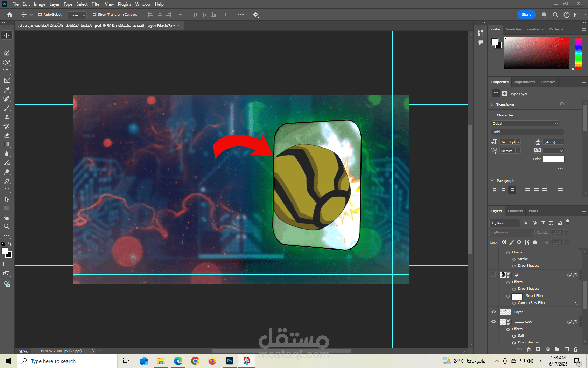Select the Rectangular Marquee tool

point(7,44)
